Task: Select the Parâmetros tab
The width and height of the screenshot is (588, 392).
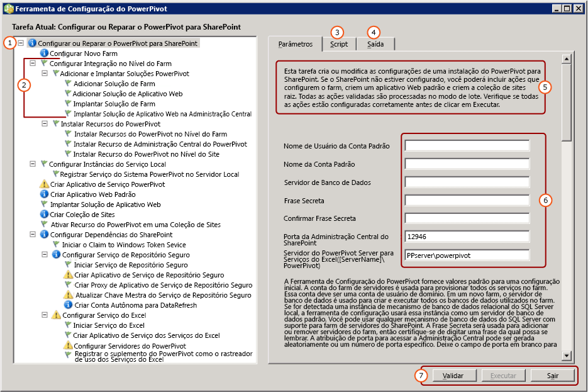Action: point(296,44)
